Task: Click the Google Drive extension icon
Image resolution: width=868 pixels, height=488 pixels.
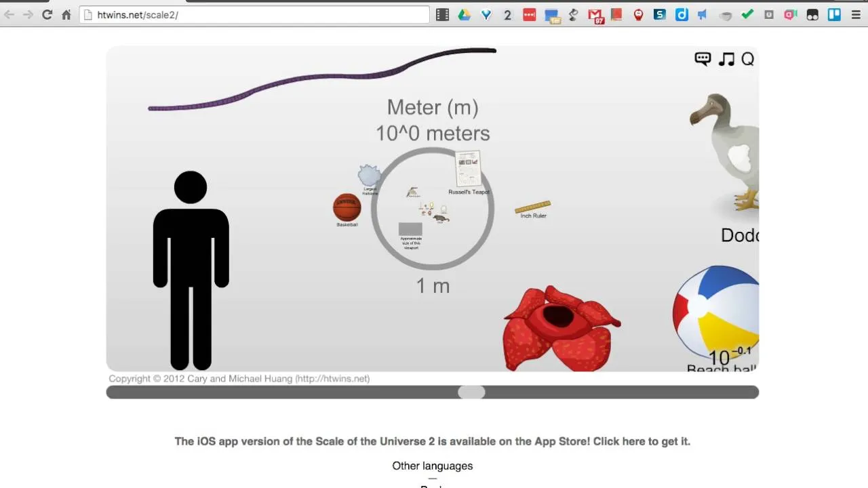Action: click(465, 14)
